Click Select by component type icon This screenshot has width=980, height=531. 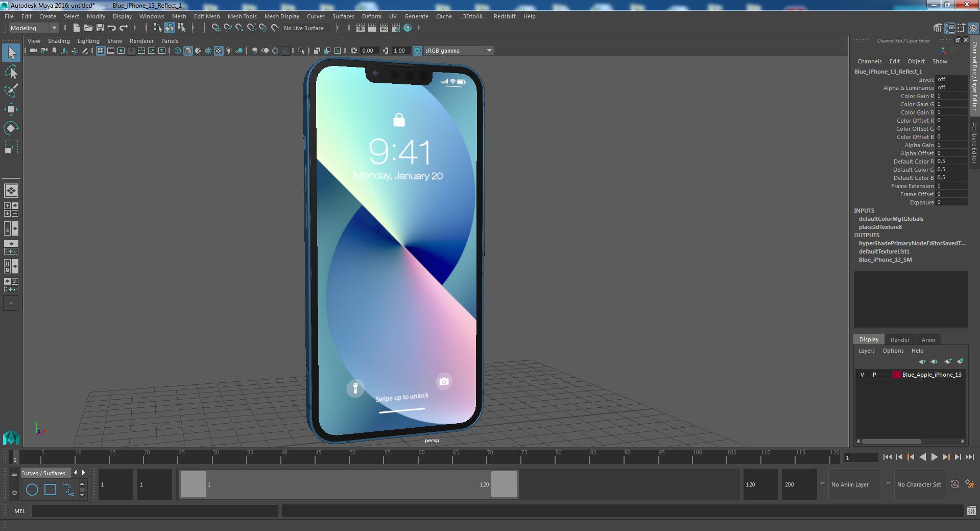[x=181, y=28]
